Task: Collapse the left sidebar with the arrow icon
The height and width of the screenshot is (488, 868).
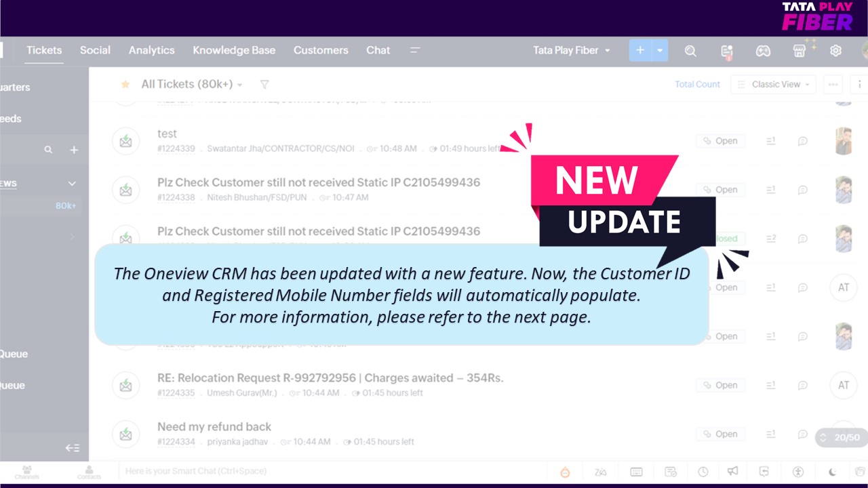Action: point(73,447)
